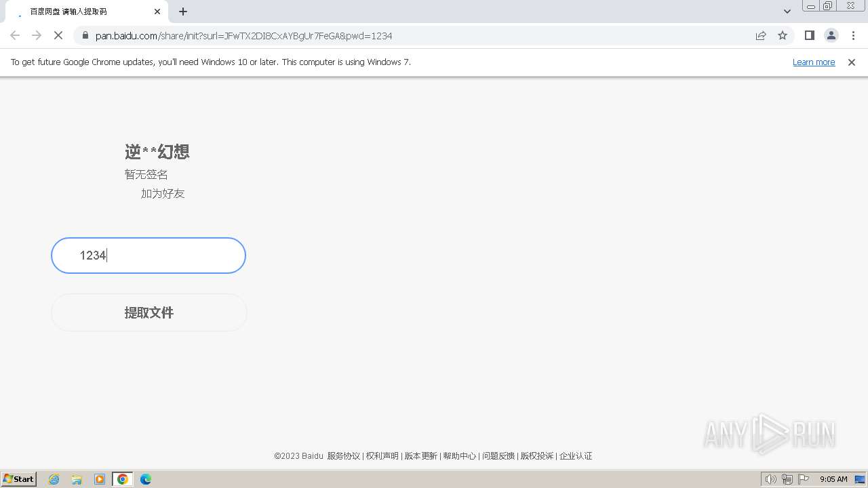Launch Microsoft Edge from taskbar
This screenshot has height=488, width=868.
(x=146, y=479)
